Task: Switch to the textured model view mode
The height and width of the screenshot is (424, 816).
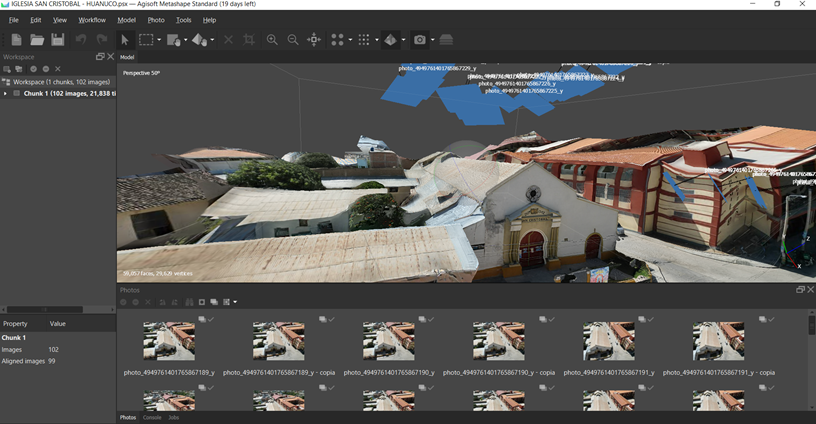Action: 391,40
